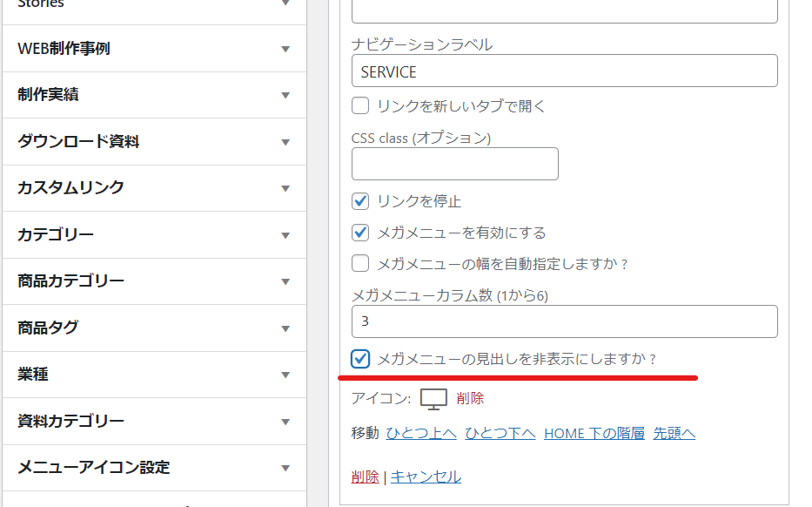The height and width of the screenshot is (507, 812).
Task: Expand the WEB制作事例 panel arrow
Action: (285, 50)
